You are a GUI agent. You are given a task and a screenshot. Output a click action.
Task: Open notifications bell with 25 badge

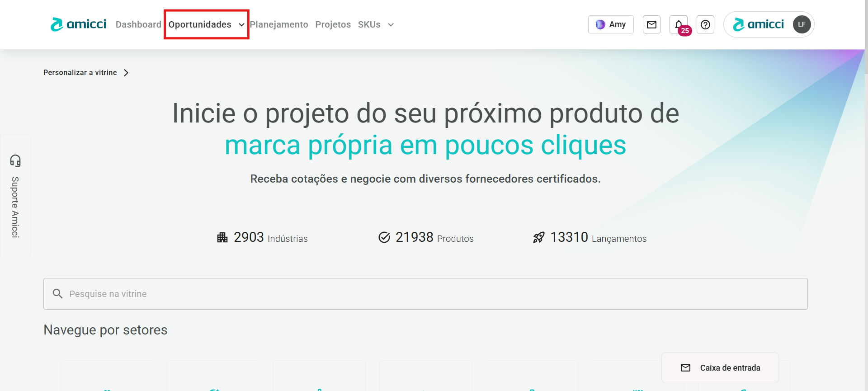[x=679, y=25]
